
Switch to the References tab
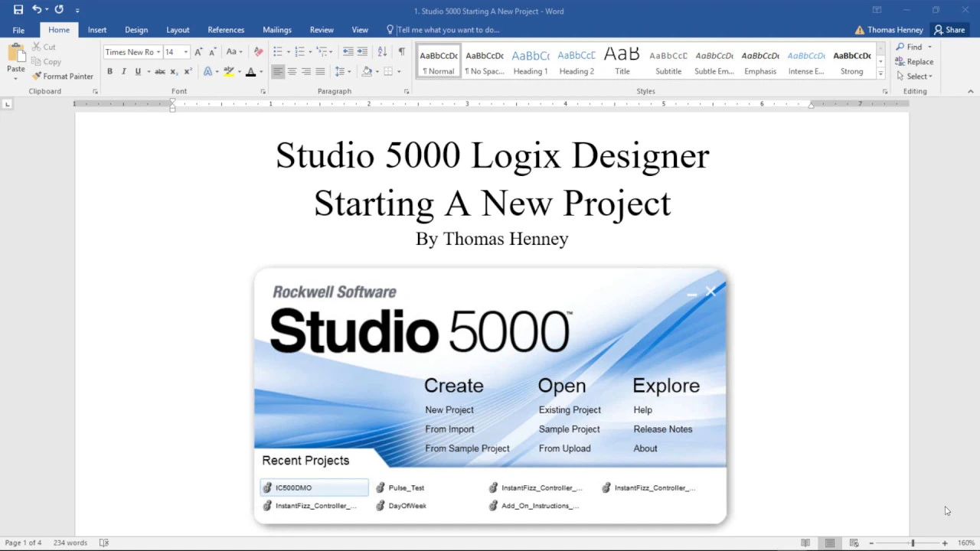pos(226,30)
